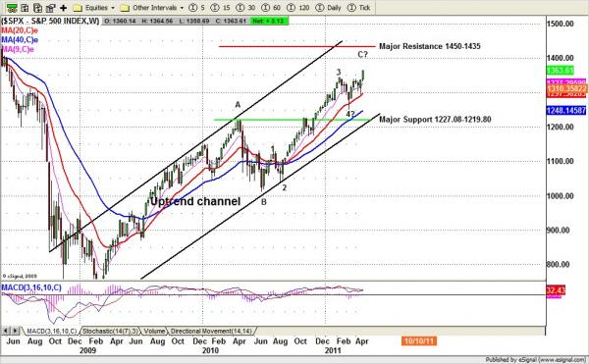Switch chart to Tick interval
The width and height of the screenshot is (589, 364).
coord(358,8)
